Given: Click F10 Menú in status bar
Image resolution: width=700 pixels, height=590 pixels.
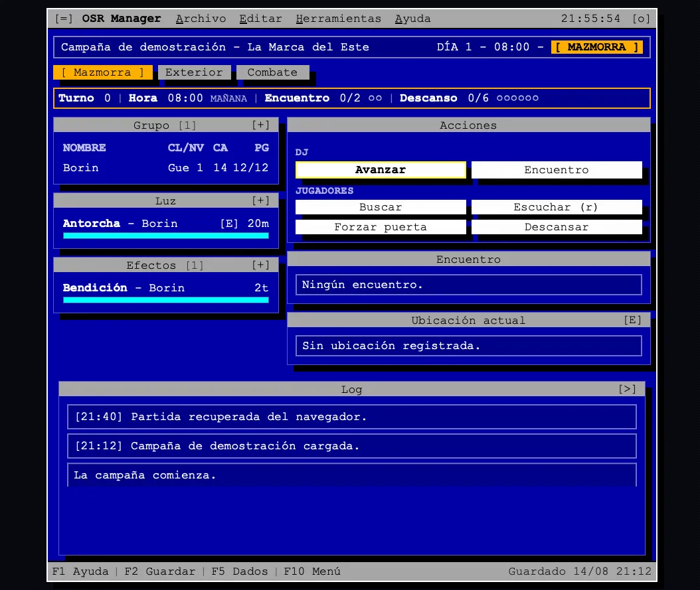Looking at the screenshot, I should [x=312, y=571].
